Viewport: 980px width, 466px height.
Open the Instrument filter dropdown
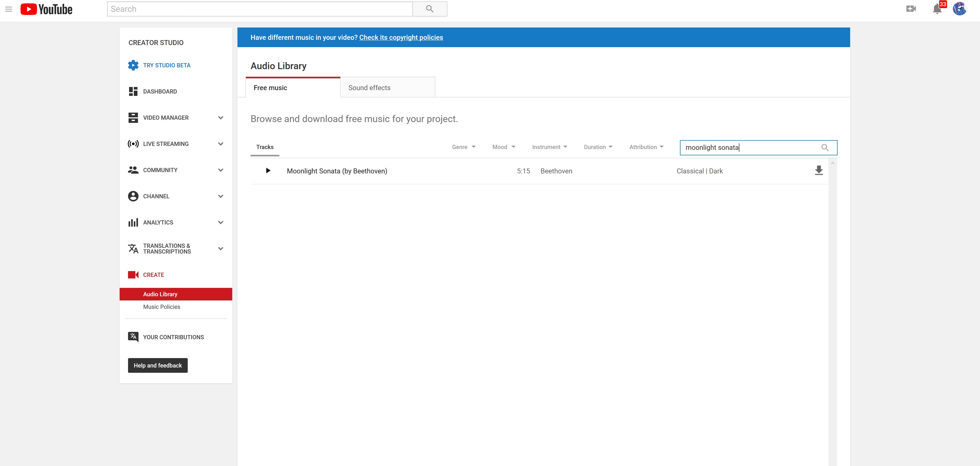point(549,147)
